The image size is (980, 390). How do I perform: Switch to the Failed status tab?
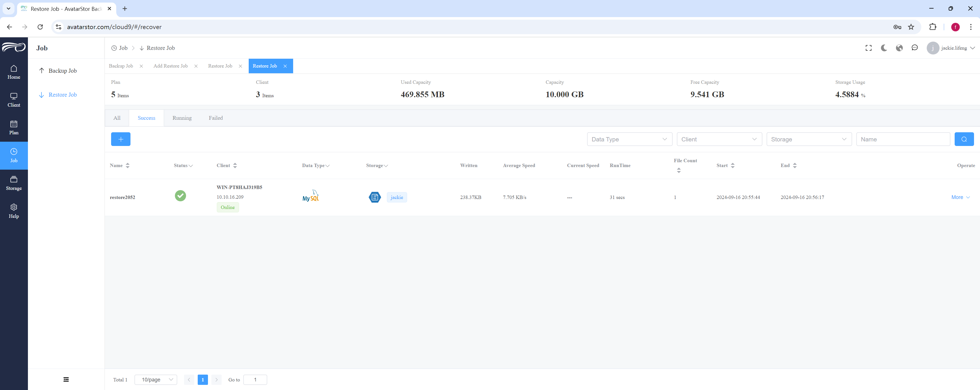(x=216, y=118)
